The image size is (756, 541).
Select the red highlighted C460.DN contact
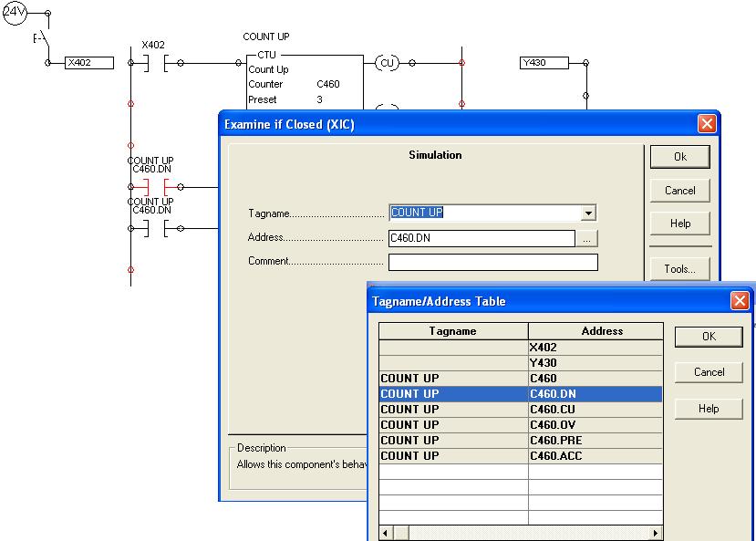[x=156, y=187]
